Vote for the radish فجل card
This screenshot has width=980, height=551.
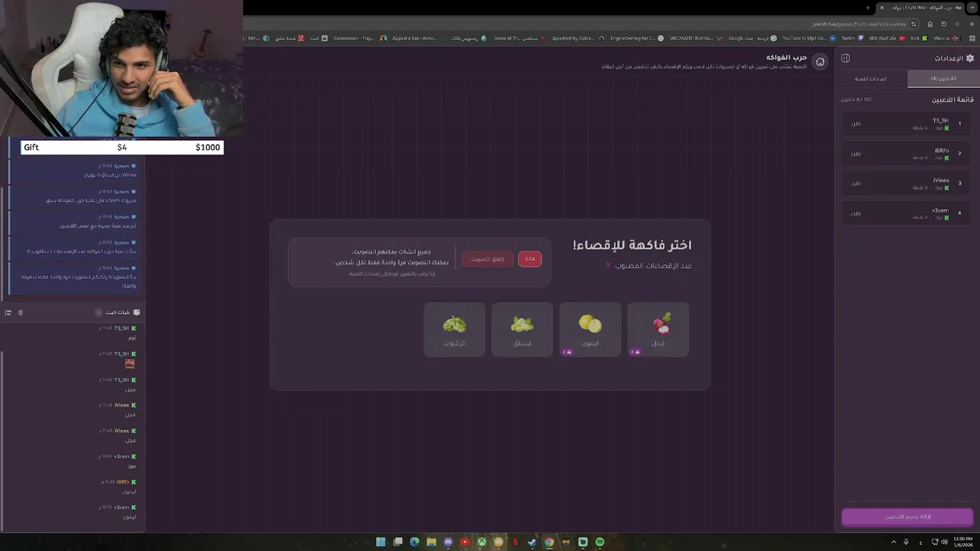[x=658, y=329]
